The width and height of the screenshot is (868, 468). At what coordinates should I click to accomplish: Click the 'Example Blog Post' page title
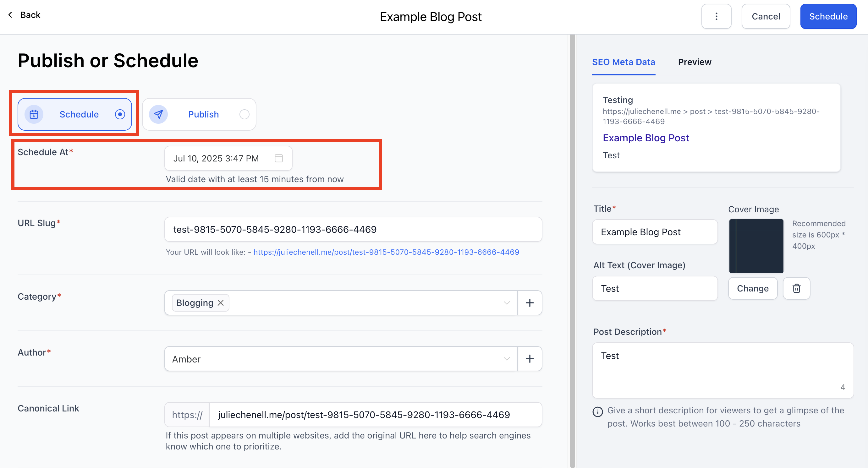pos(431,17)
